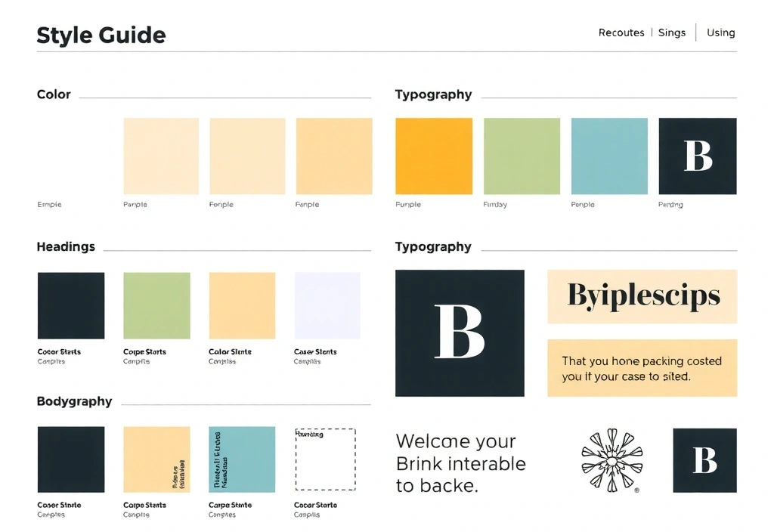
Task: Click the dark "Caser Stants" tile under Headings
Action: 70,305
